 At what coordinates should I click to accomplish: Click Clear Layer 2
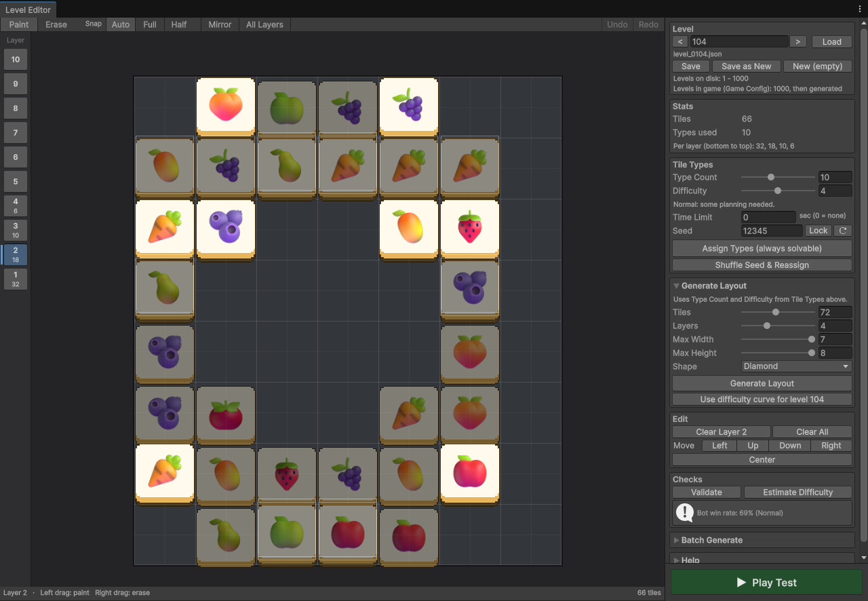point(722,432)
